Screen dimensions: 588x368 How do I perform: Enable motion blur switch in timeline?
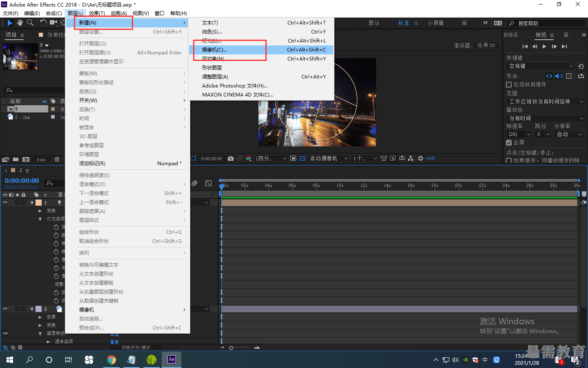pyautogui.click(x=195, y=183)
